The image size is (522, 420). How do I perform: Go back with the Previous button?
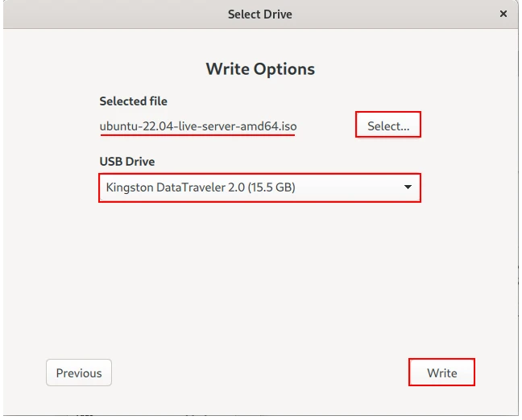click(x=79, y=373)
